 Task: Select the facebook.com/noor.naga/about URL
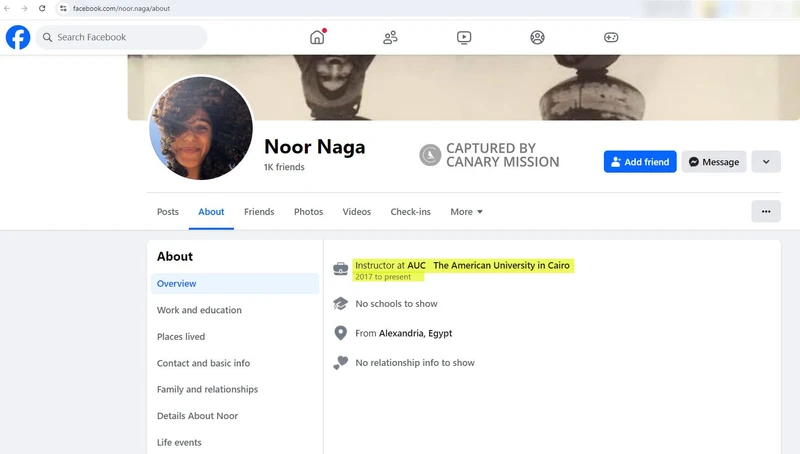pos(121,8)
